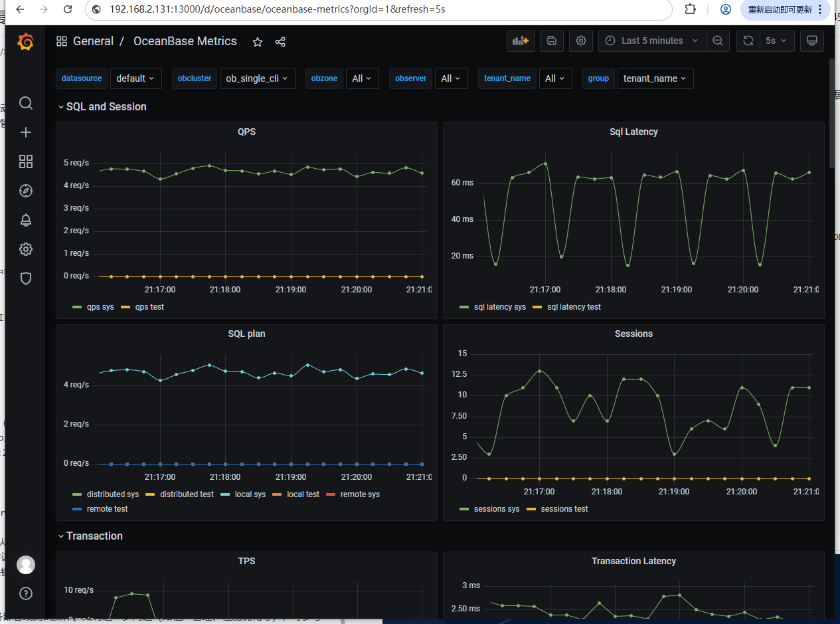Cycle the view mode monitor icon
840x624 pixels.
point(811,41)
